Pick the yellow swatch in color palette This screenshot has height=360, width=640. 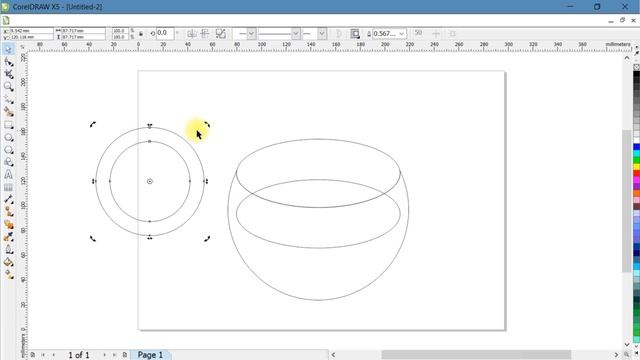click(x=636, y=167)
